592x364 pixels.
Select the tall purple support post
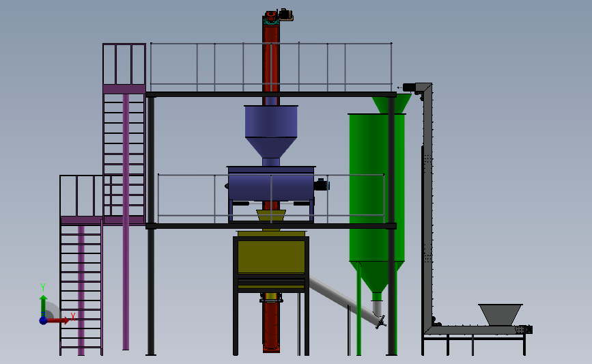126,222
